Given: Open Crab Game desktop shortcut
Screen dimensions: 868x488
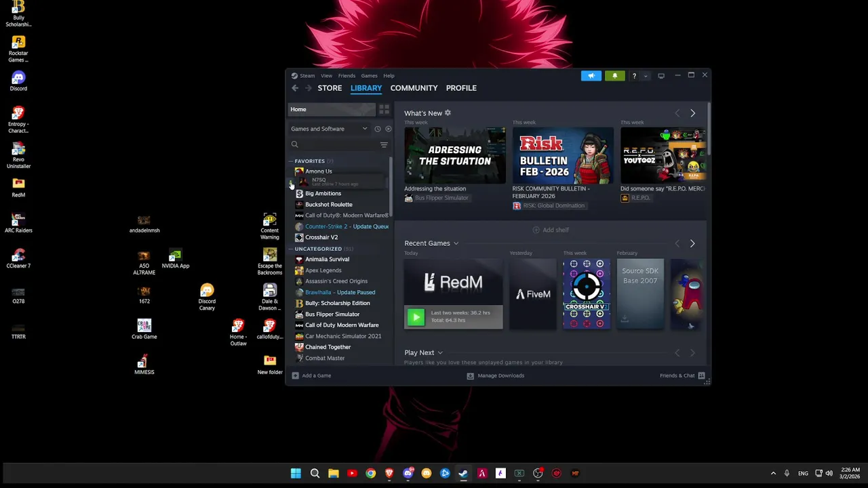Looking at the screenshot, I should click(x=144, y=329).
